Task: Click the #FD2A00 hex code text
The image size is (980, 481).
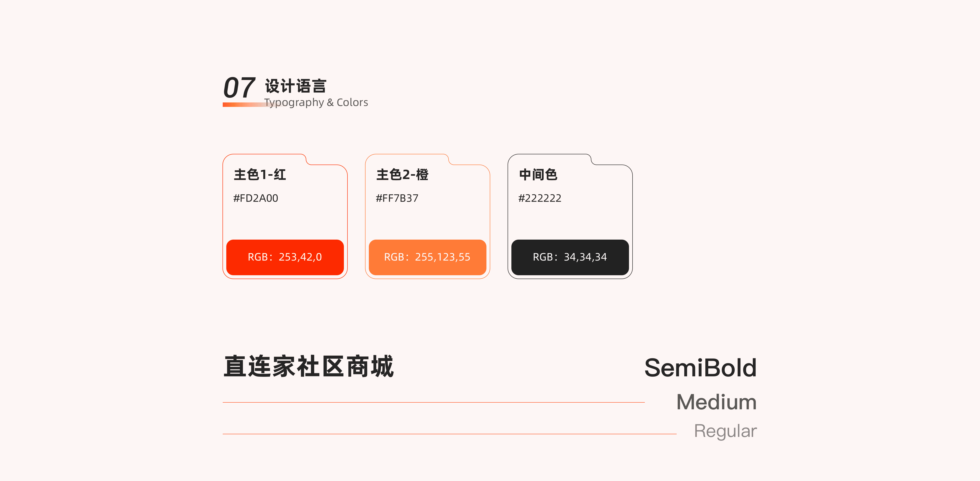Action: pyautogui.click(x=256, y=198)
